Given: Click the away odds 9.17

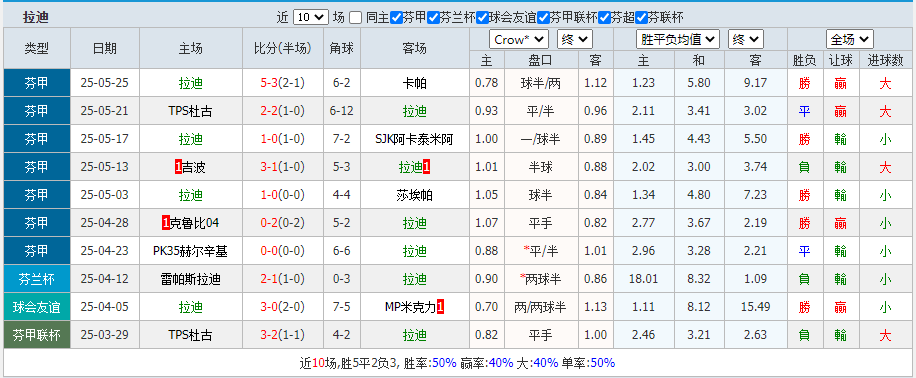Looking at the screenshot, I should coord(755,83).
